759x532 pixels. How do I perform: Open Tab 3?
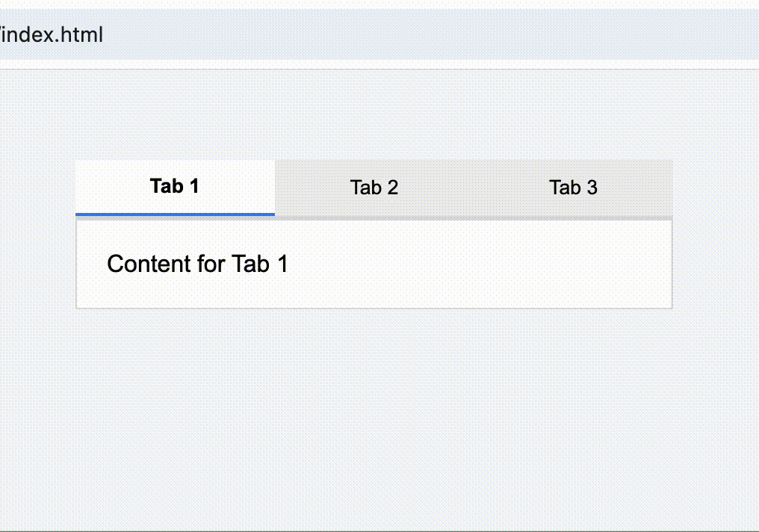point(573,188)
